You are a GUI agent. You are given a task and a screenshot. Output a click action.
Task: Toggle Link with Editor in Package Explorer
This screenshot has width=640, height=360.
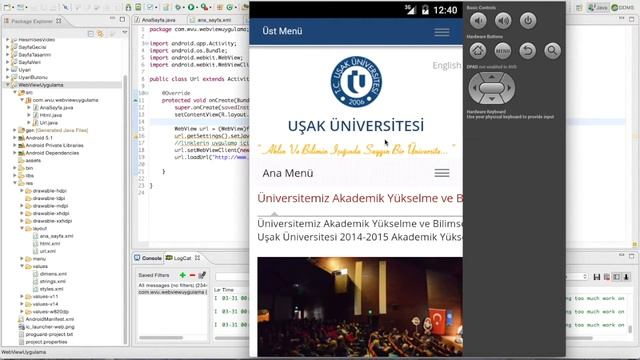(100, 34)
